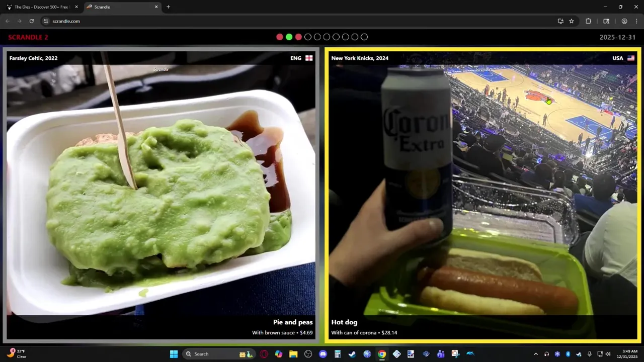Click 'Pie and peas' caption

(x=293, y=322)
